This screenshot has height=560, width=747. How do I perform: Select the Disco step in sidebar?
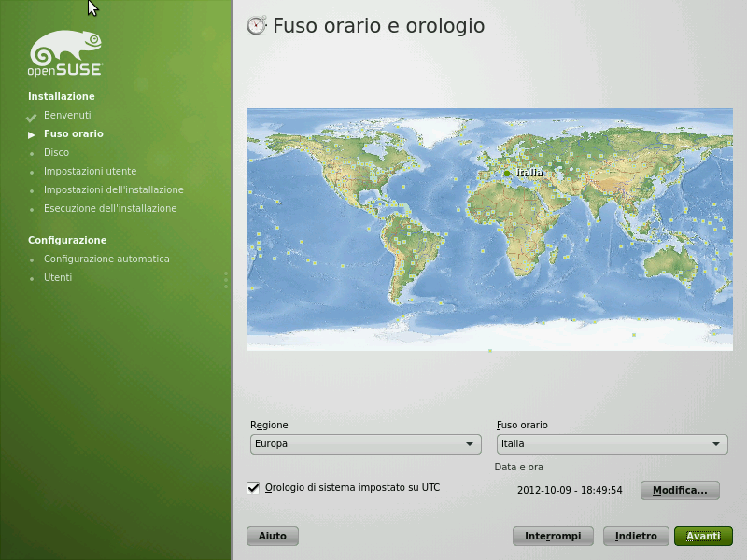click(x=56, y=152)
